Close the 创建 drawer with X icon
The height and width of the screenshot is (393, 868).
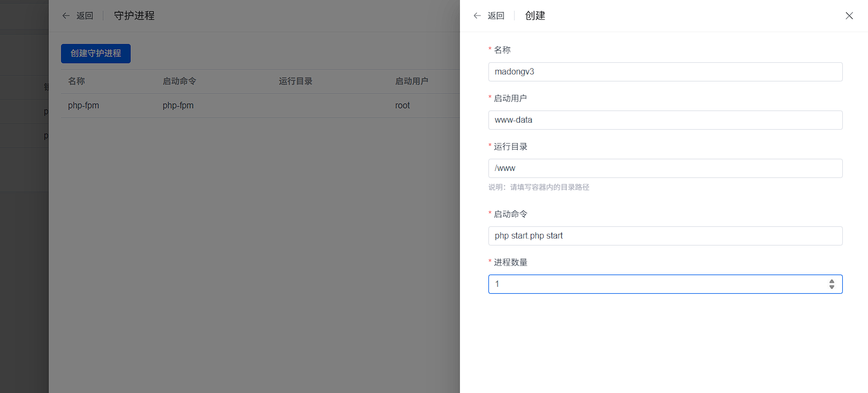point(849,16)
